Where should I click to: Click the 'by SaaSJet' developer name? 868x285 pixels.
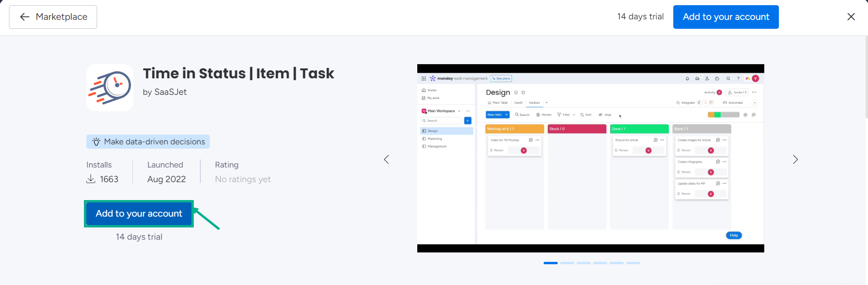[165, 92]
